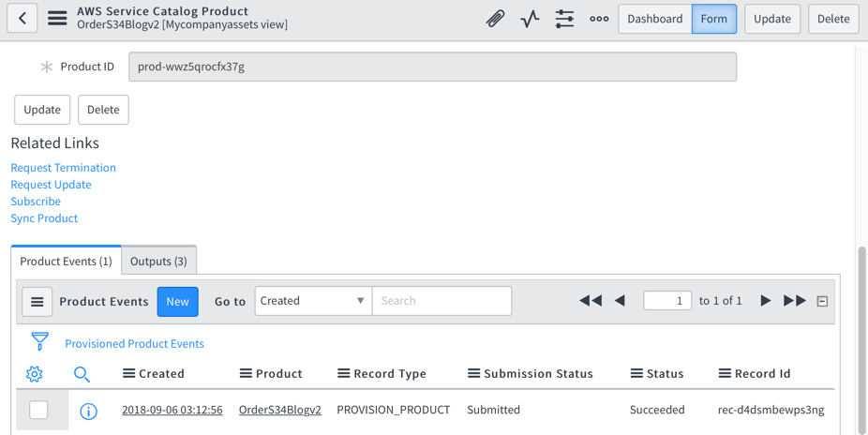Image resolution: width=868 pixels, height=435 pixels.
Task: Open Record Id column options menu
Action: point(725,373)
